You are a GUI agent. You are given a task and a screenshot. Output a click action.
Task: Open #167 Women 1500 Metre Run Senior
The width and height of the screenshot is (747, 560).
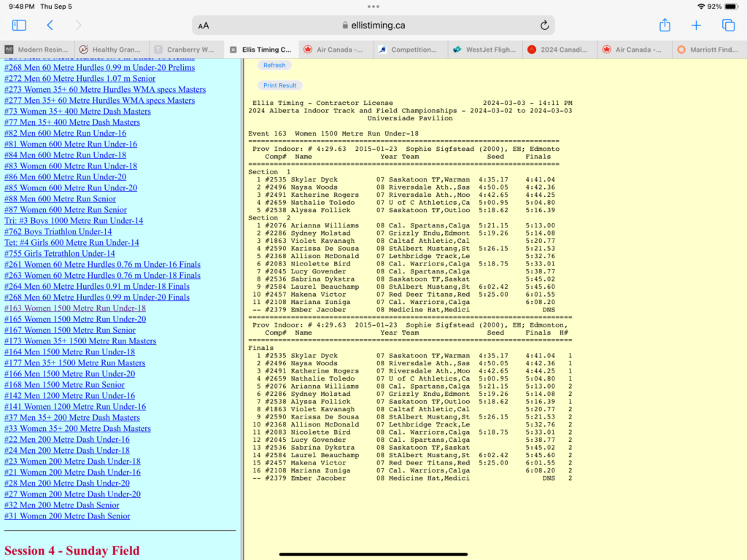[x=69, y=330]
